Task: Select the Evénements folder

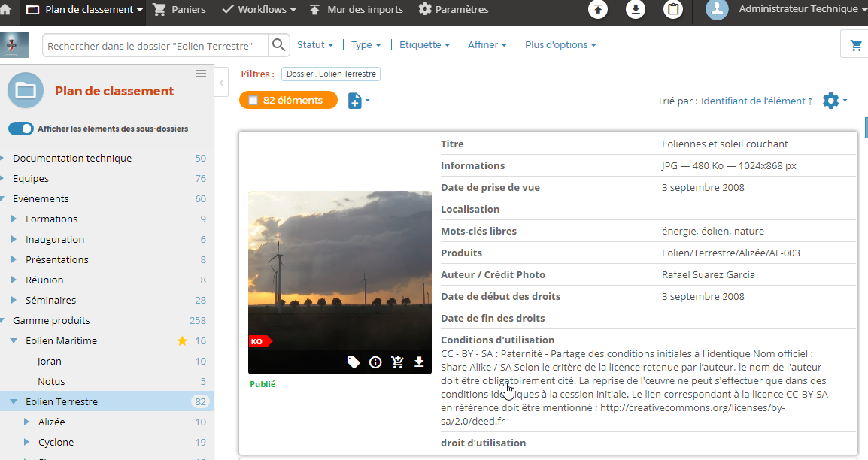Action: 41,198
